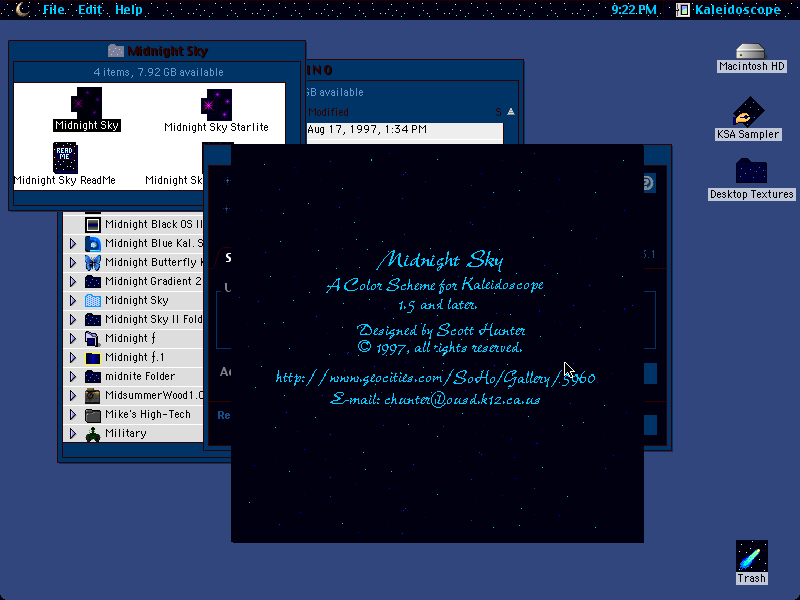Expand the Midnight Sky folder triangle
The image size is (800, 600).
[x=73, y=301]
